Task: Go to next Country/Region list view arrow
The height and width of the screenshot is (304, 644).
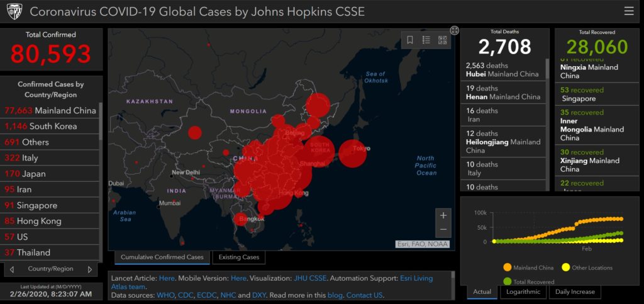Action: (x=90, y=269)
